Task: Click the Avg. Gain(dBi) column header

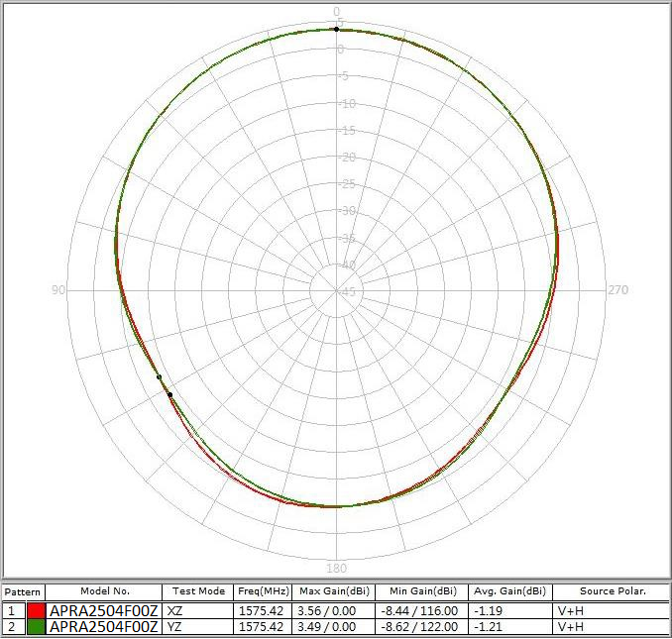Action: [508, 591]
